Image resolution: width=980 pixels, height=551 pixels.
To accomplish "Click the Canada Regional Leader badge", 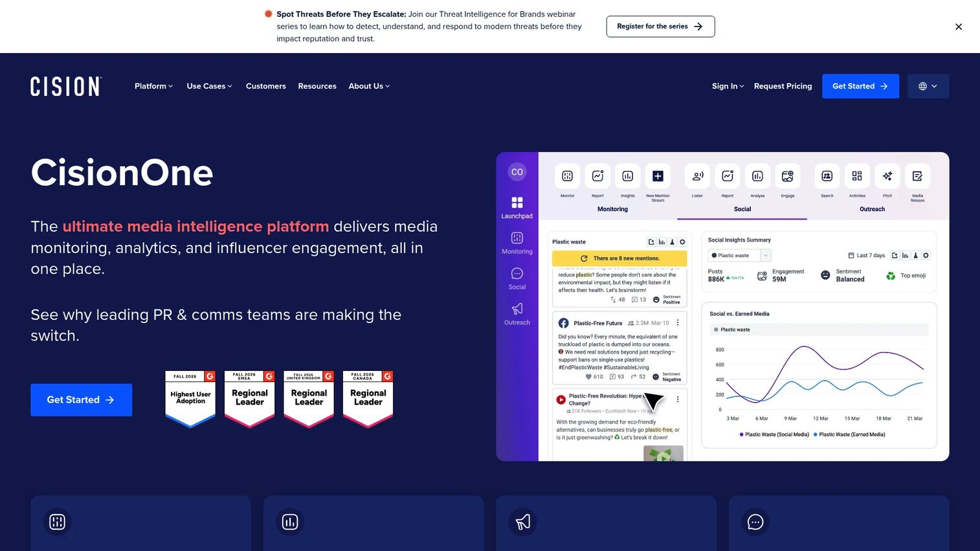I will coord(368,399).
